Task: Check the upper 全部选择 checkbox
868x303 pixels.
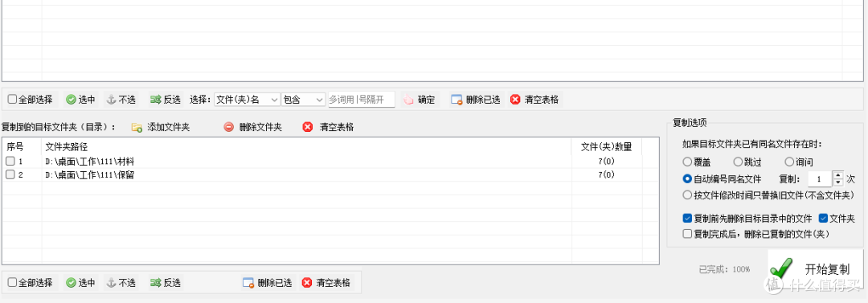Action: [12, 100]
